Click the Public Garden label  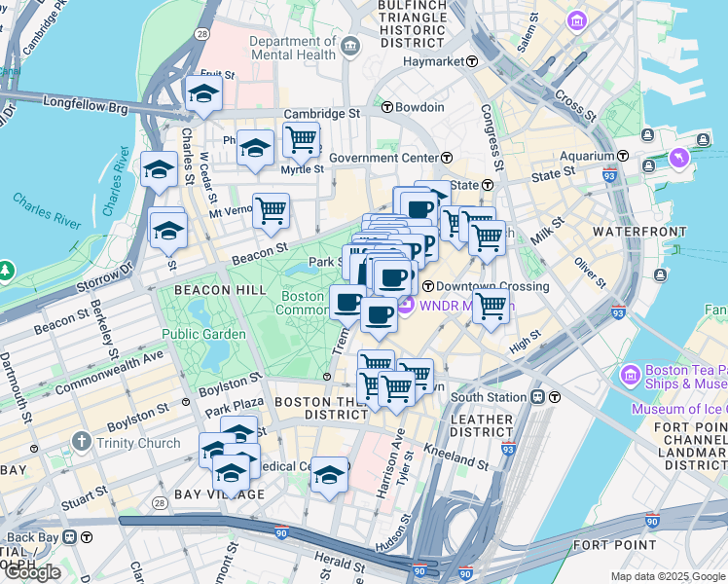(203, 334)
